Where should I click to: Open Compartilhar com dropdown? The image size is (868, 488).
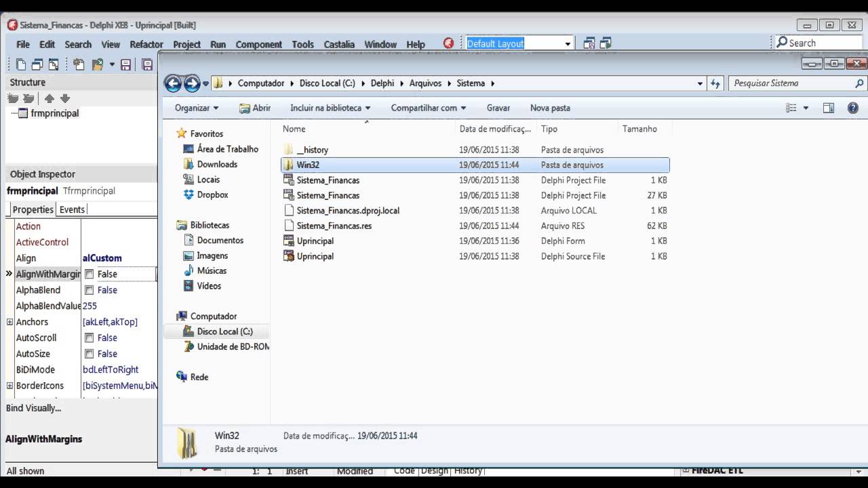pyautogui.click(x=429, y=108)
